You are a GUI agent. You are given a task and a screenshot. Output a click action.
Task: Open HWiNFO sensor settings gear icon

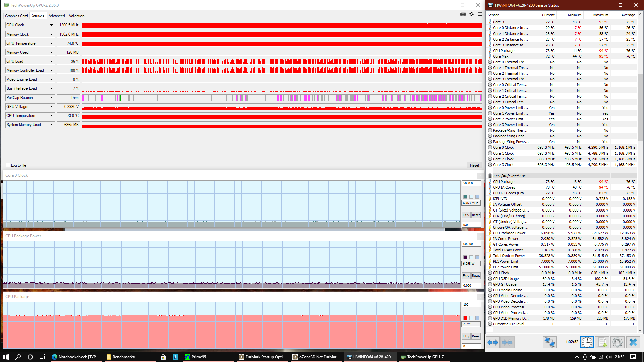[617, 342]
